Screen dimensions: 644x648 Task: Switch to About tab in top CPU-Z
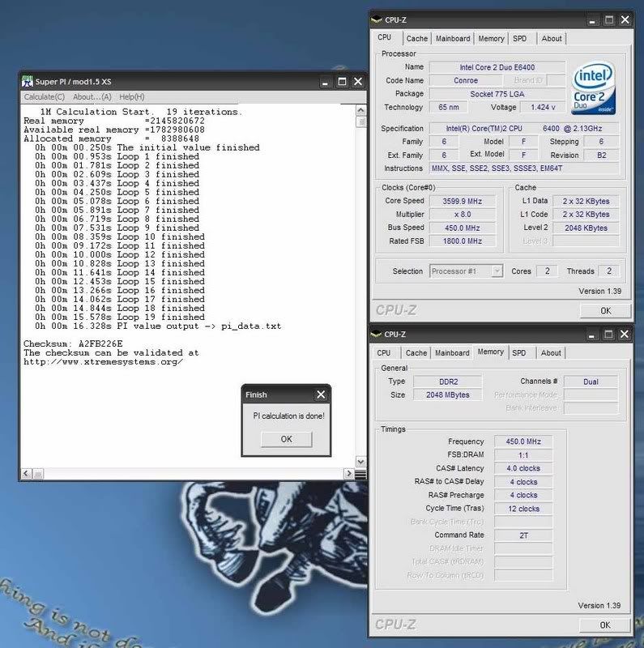pyautogui.click(x=552, y=38)
